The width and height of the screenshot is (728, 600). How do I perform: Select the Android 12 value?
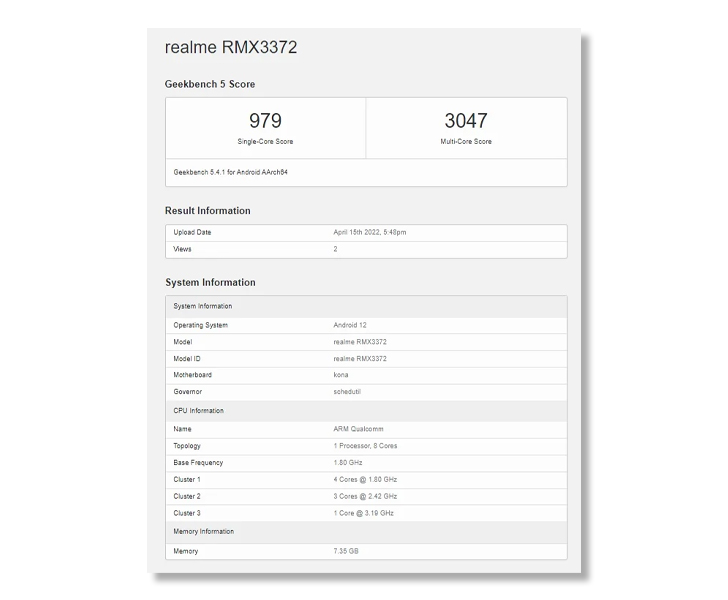[x=350, y=325]
